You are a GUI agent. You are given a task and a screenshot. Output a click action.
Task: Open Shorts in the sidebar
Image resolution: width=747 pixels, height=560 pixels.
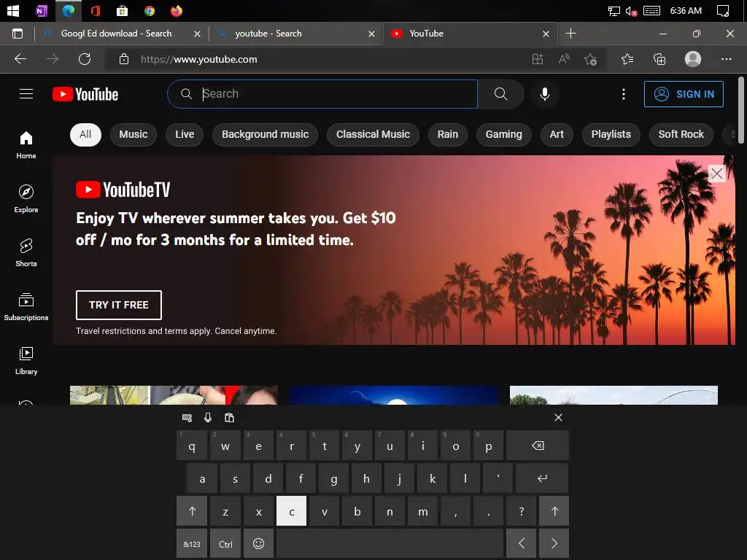point(26,252)
